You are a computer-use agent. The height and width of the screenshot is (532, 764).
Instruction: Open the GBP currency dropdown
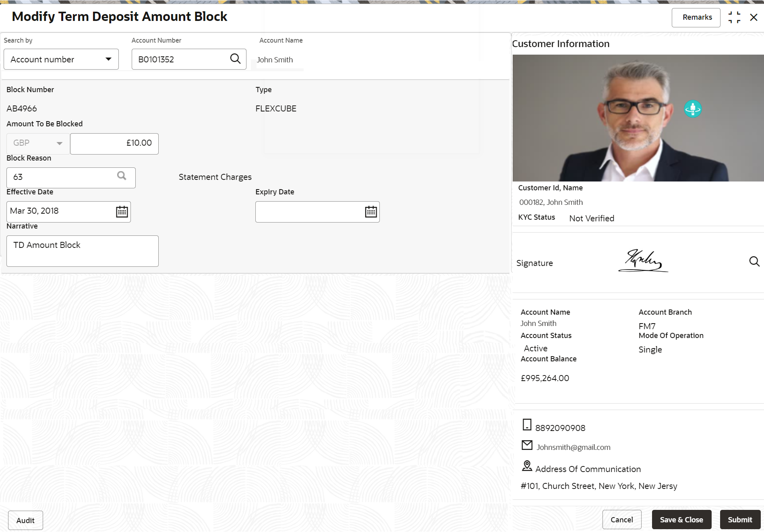click(x=38, y=143)
